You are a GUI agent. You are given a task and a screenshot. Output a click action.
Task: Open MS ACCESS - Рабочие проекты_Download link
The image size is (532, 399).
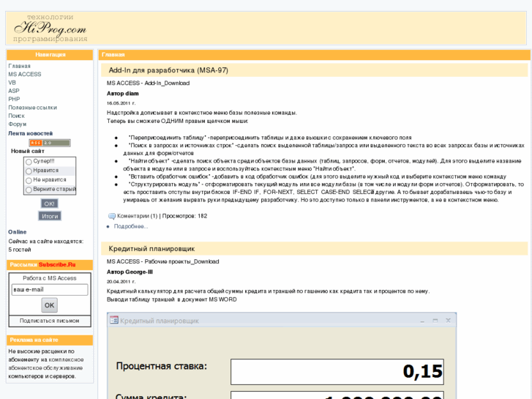(163, 261)
